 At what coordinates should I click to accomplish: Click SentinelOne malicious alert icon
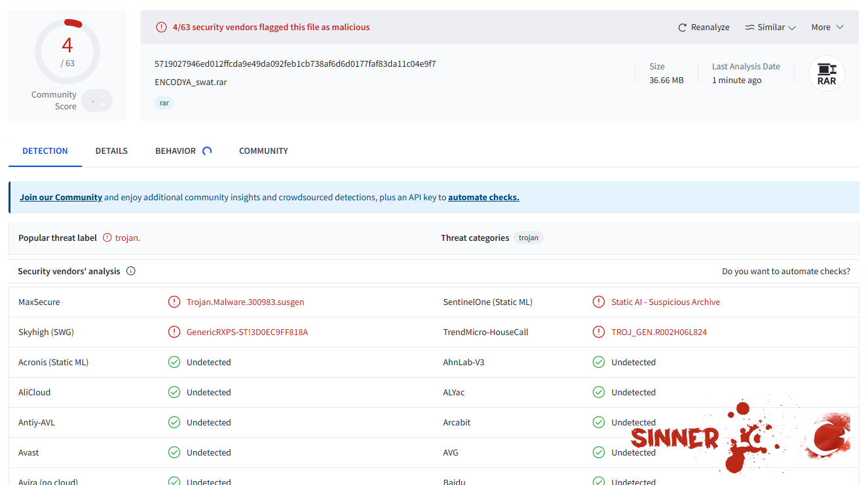[x=599, y=302]
